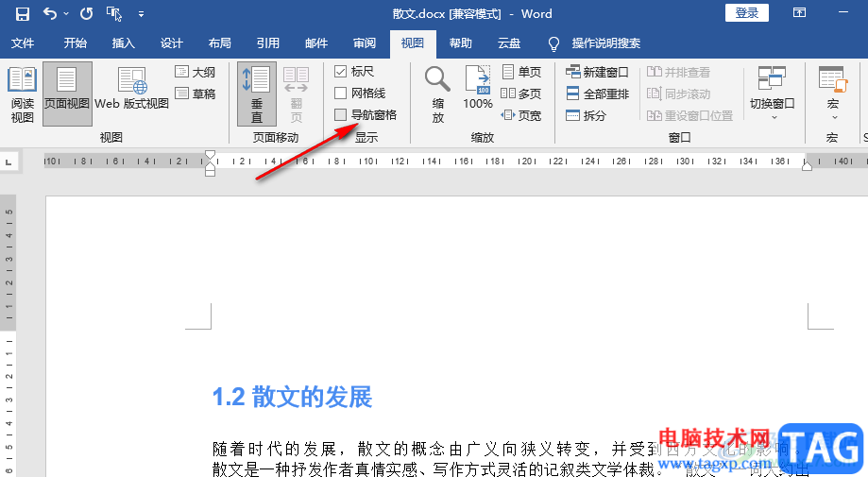The image size is (868, 477).
Task: Set zoom to 100%
Action: (x=478, y=88)
